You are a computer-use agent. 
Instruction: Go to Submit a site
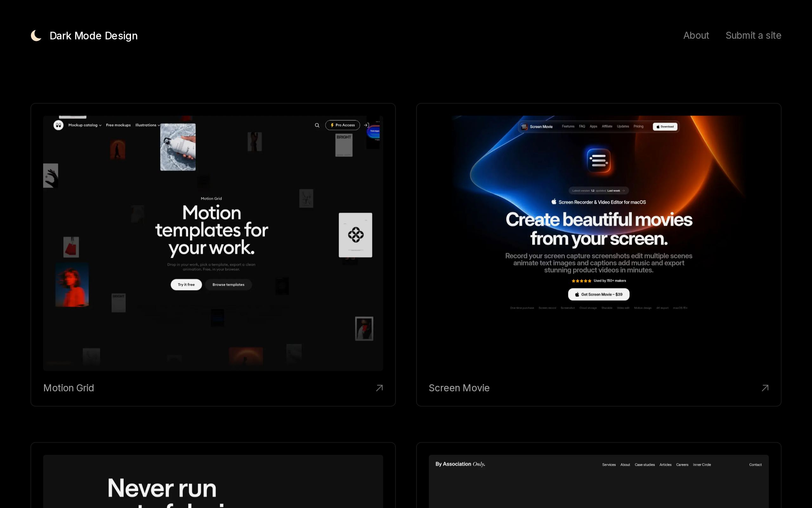coord(753,35)
